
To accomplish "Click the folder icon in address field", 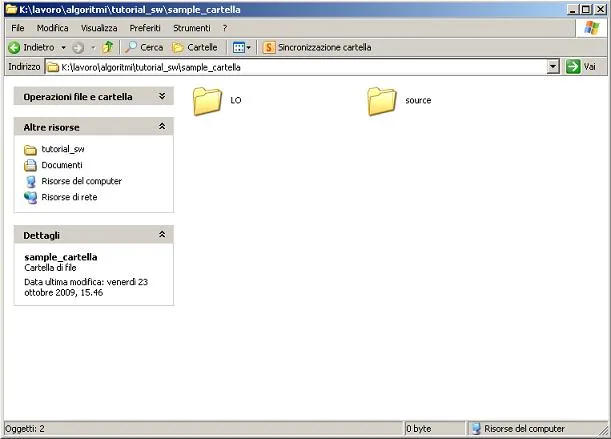I will (53, 67).
